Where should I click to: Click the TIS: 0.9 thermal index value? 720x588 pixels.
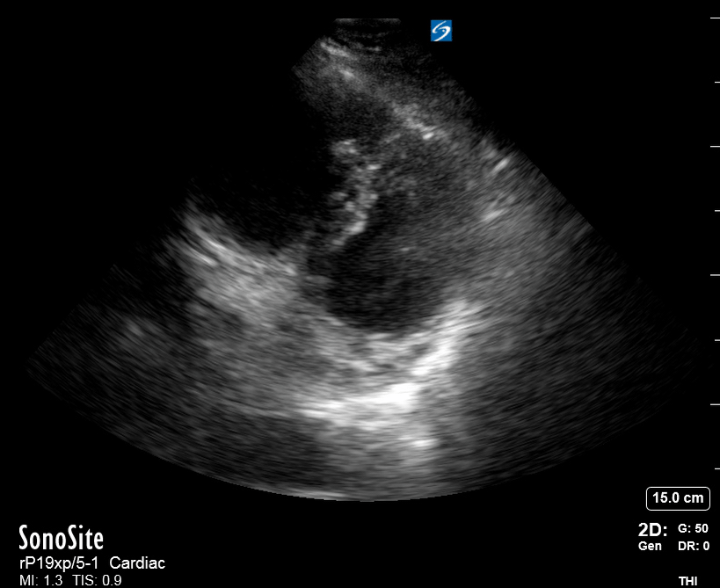tap(97, 581)
